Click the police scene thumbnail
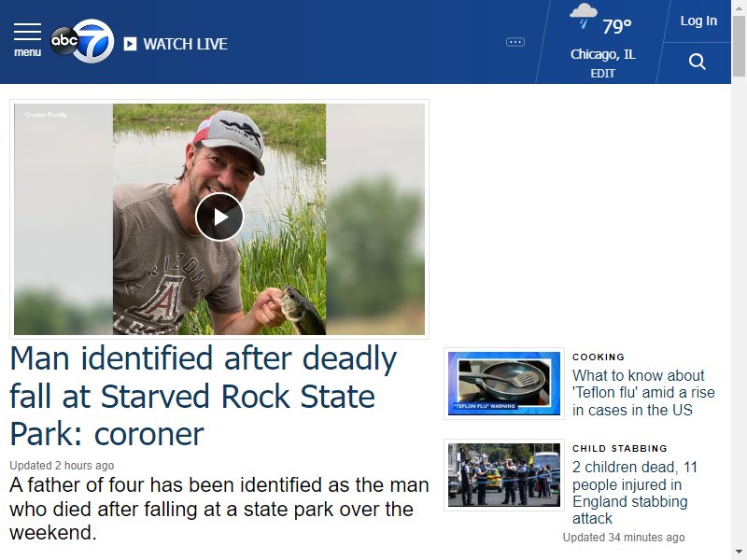 coord(504,475)
